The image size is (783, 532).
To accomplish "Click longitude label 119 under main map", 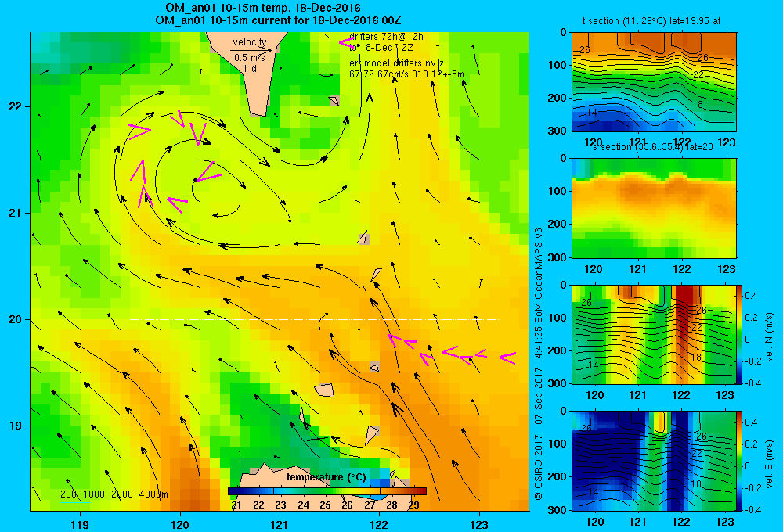I will click(80, 524).
